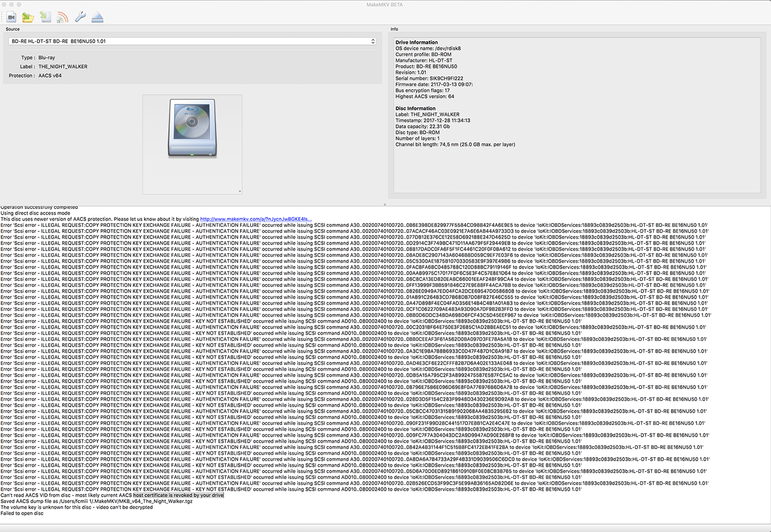This screenshot has height=532, width=771.
Task: Select the Revision 1.01 line
Action: coord(411,73)
